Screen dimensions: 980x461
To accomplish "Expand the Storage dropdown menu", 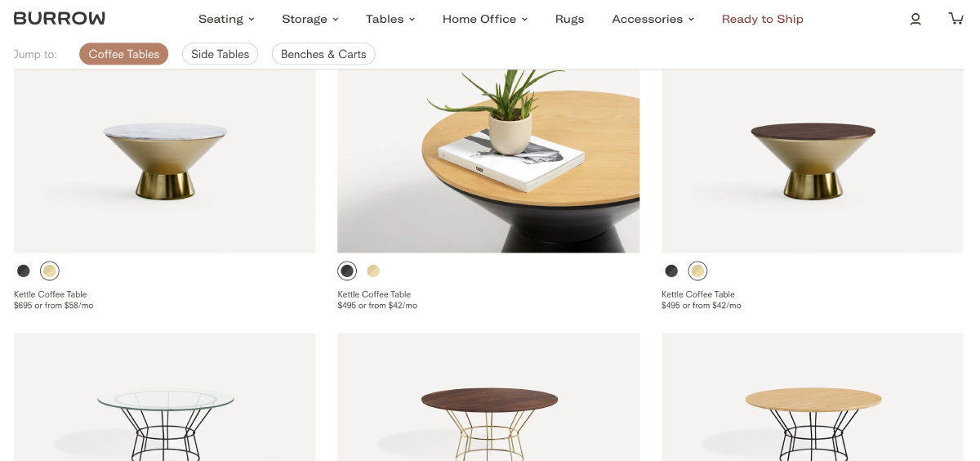I will (x=310, y=19).
